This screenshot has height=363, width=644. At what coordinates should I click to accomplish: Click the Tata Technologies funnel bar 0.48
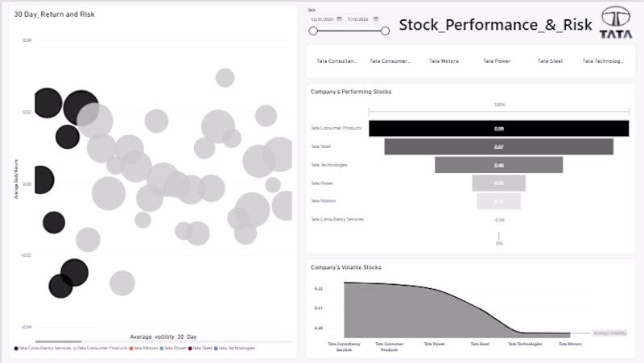click(498, 165)
